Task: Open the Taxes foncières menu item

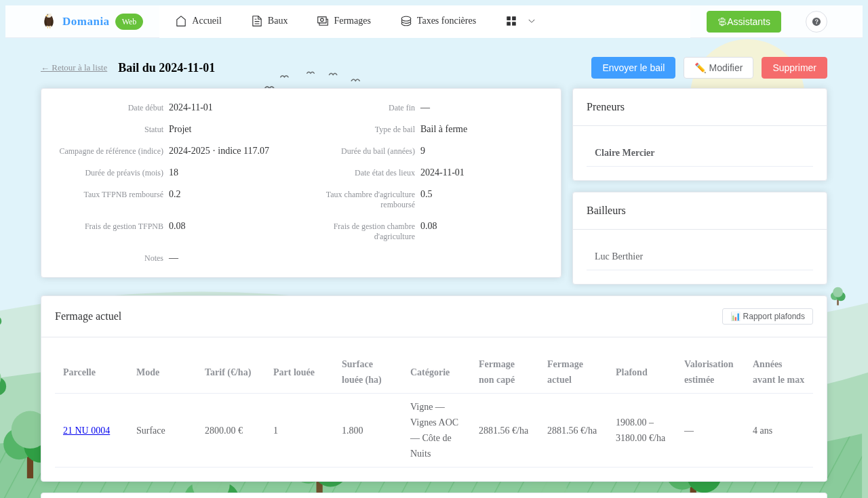Action: [439, 21]
